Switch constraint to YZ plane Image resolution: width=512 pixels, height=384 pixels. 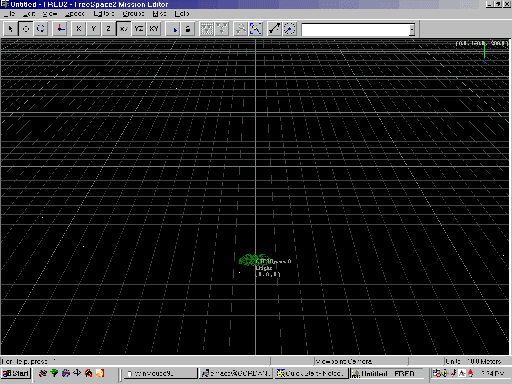[139, 29]
